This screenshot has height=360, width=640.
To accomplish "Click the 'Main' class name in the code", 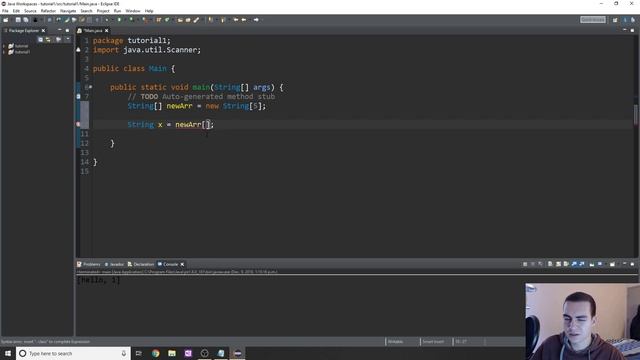I will coord(158,69).
